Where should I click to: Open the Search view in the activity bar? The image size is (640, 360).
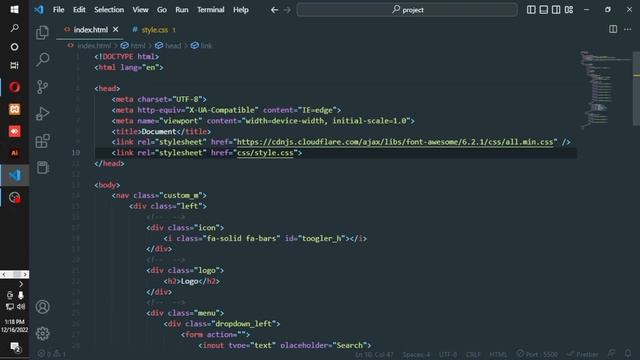42,60
